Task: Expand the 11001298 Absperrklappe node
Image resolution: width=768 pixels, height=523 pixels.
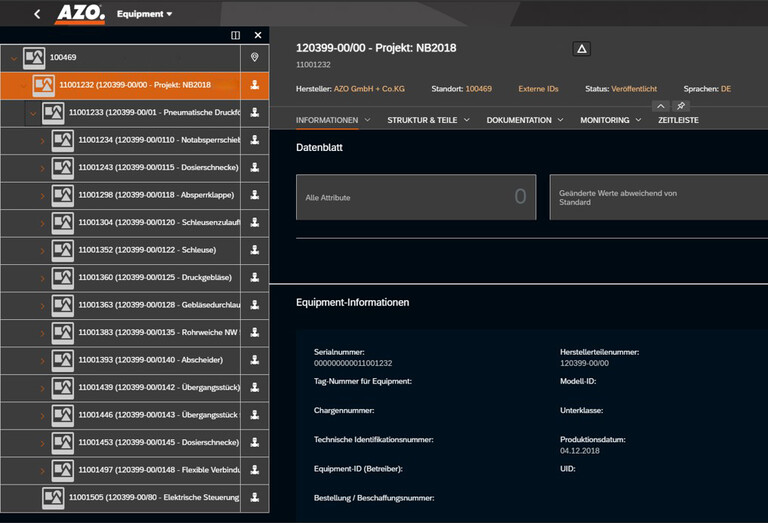Action: 42,196
